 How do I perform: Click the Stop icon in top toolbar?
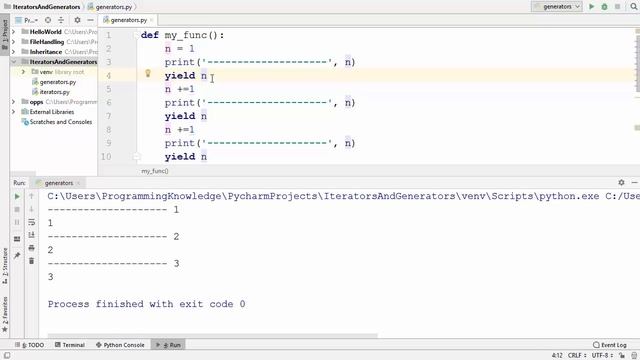[x=618, y=7]
